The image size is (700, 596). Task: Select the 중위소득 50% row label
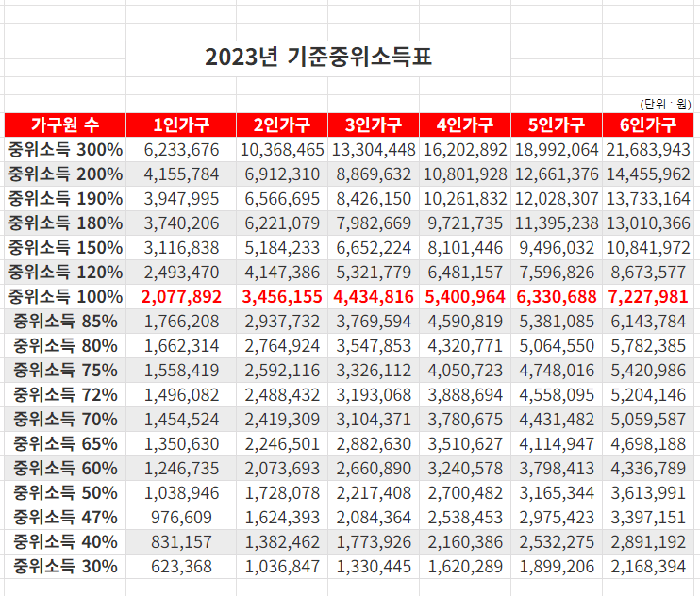point(65,493)
